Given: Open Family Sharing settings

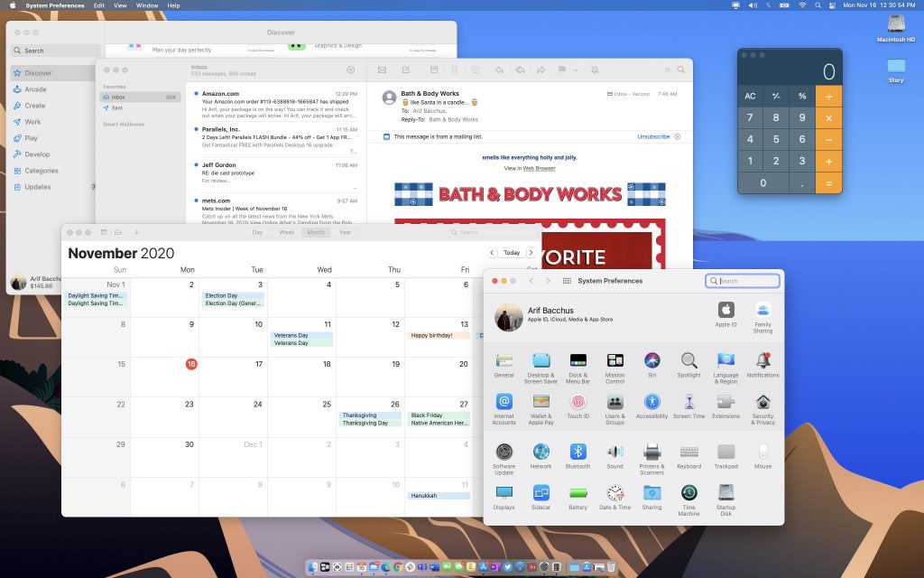Looking at the screenshot, I should pos(762,318).
